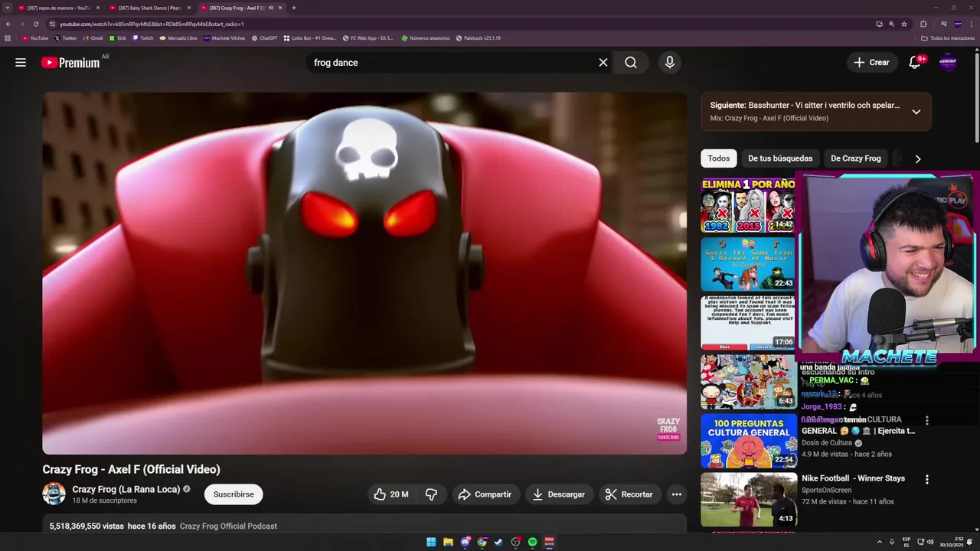Click the Compartir share button
Image resolution: width=980 pixels, height=551 pixels.
[485, 494]
